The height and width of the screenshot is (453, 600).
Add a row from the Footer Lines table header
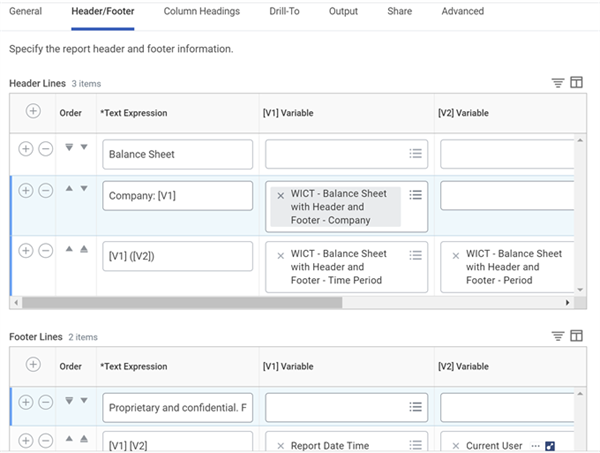(x=33, y=364)
